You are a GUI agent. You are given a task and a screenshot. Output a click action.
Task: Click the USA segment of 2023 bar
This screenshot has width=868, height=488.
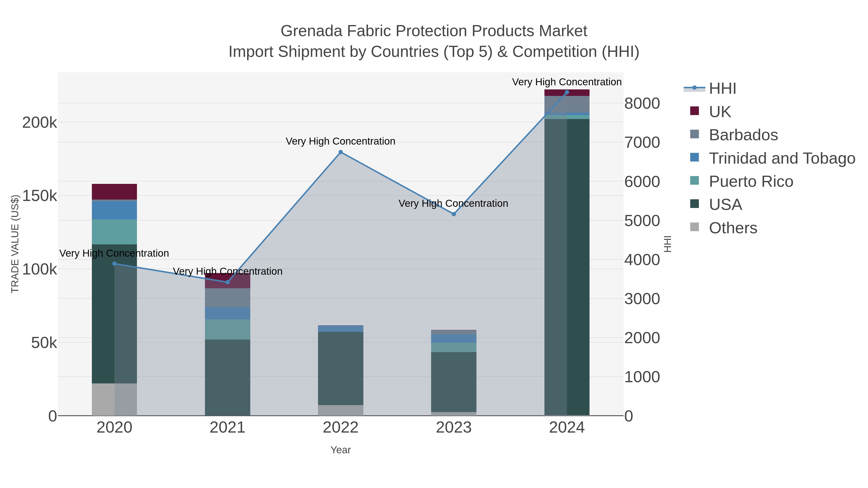pyautogui.click(x=454, y=382)
